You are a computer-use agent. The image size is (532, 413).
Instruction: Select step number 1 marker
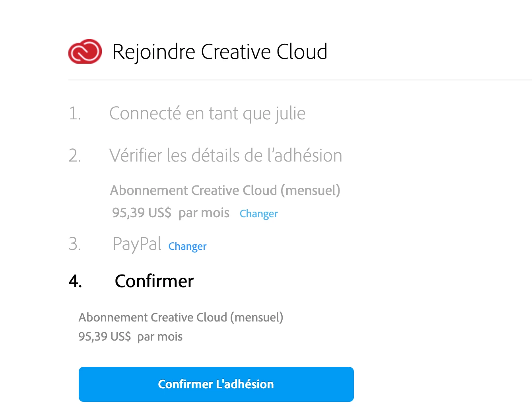[75, 113]
